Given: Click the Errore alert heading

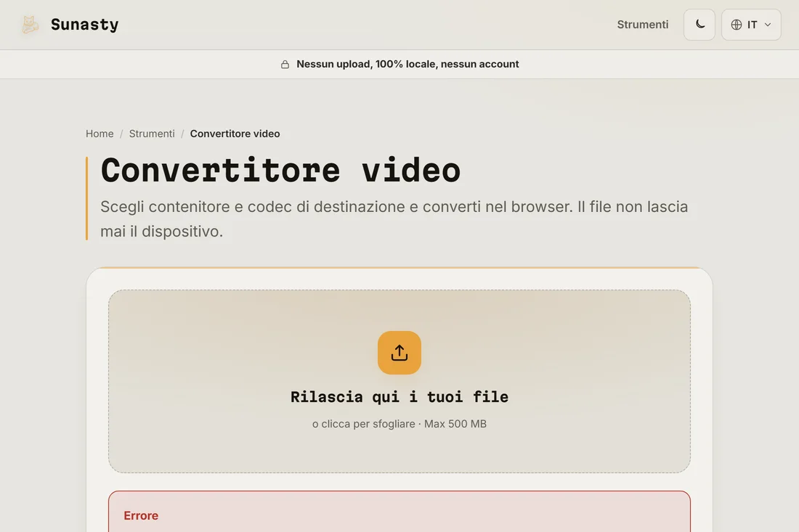Looking at the screenshot, I should 141,516.
